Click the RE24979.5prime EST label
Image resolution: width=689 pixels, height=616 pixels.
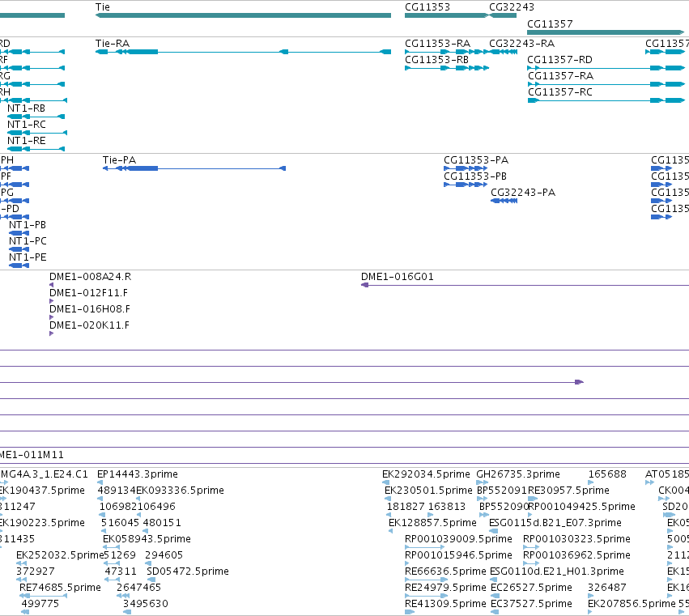tap(445, 588)
